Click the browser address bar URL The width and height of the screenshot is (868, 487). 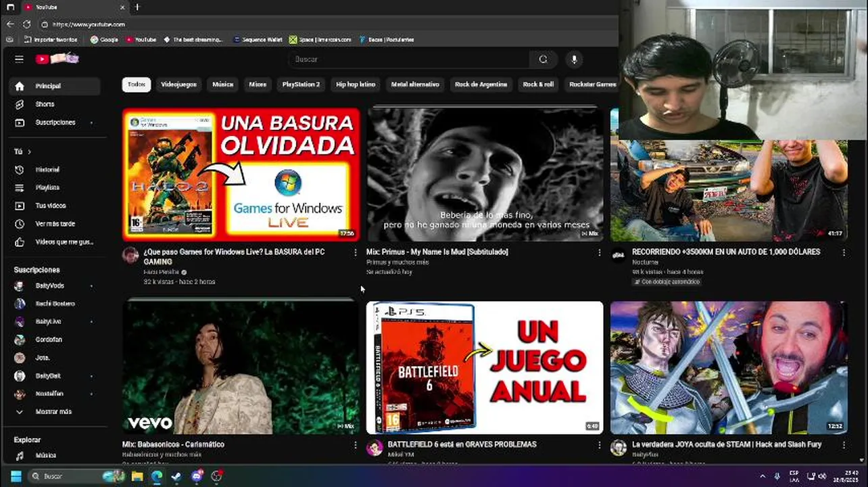(89, 24)
